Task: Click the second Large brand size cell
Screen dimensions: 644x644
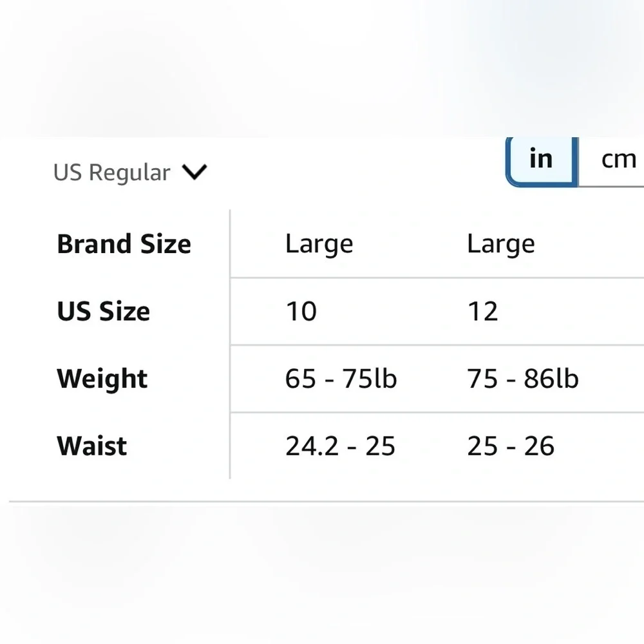Action: (501, 245)
